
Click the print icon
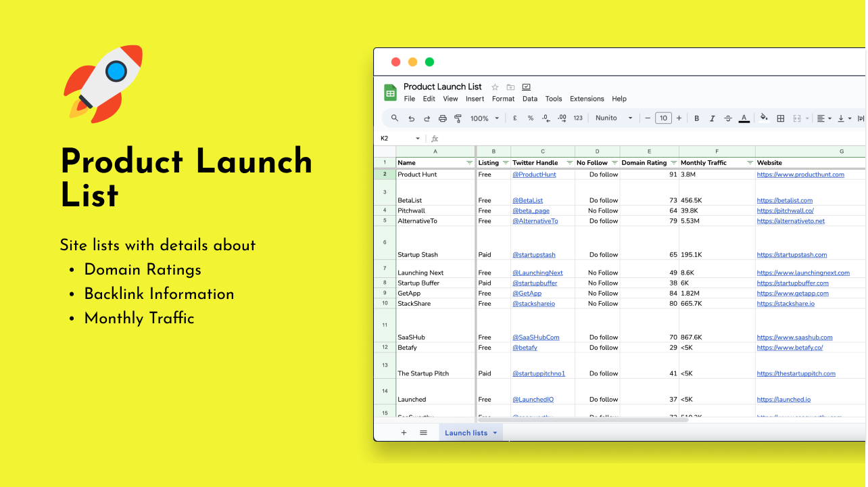point(443,118)
